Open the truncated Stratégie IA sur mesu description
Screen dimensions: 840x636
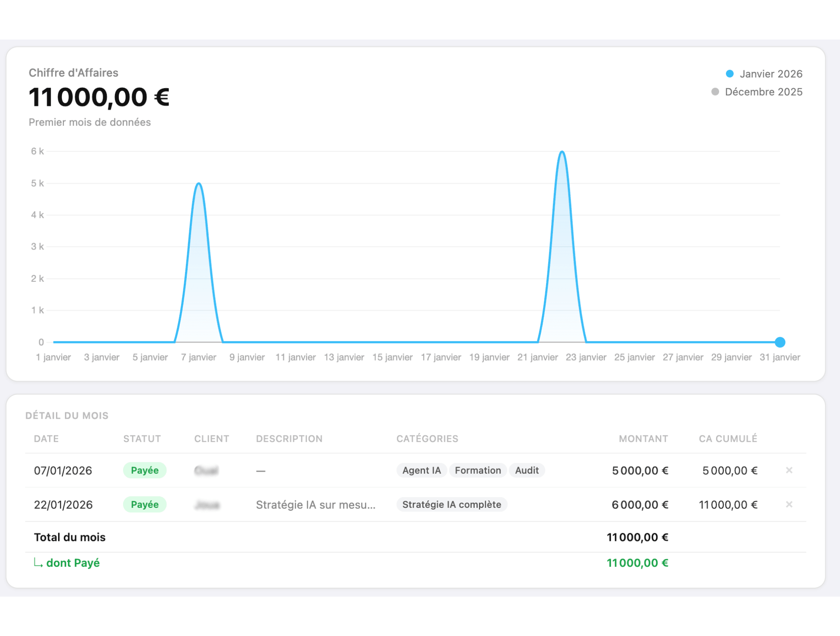(315, 505)
